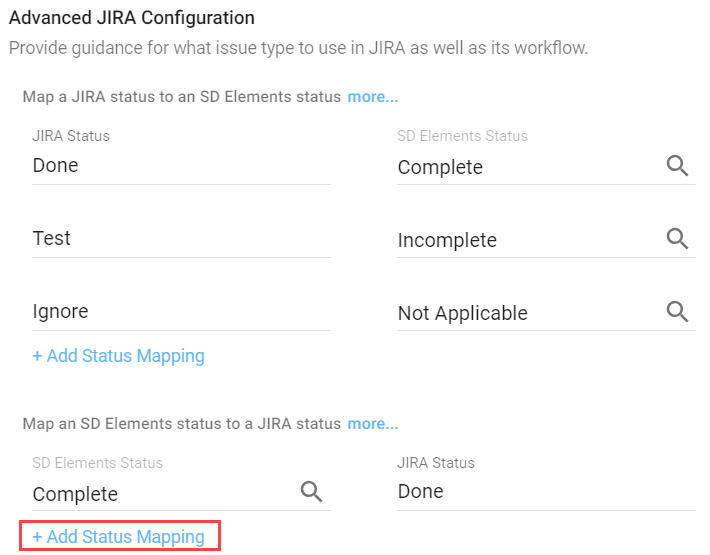Image resolution: width=710 pixels, height=555 pixels.
Task: Open search for Complete SD Elements status in JIRA-to-SD mapping
Action: click(x=677, y=166)
